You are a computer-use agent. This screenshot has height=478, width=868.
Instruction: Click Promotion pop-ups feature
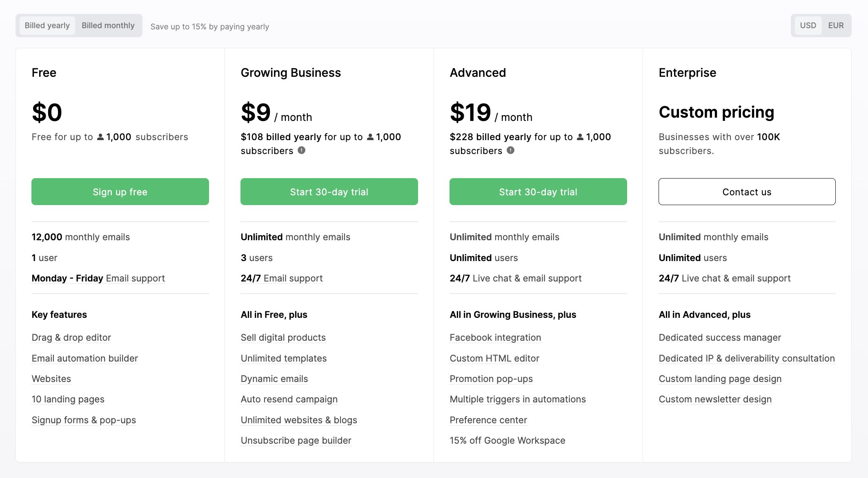coord(491,379)
